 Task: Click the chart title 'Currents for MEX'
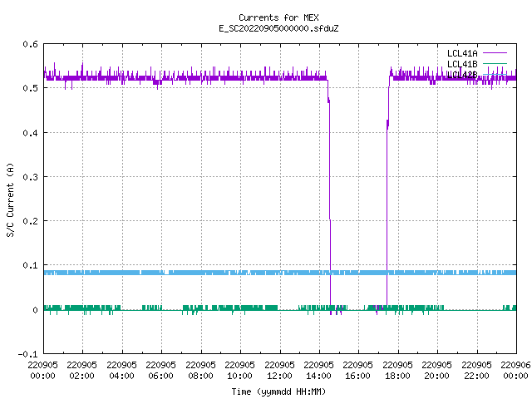(x=278, y=17)
